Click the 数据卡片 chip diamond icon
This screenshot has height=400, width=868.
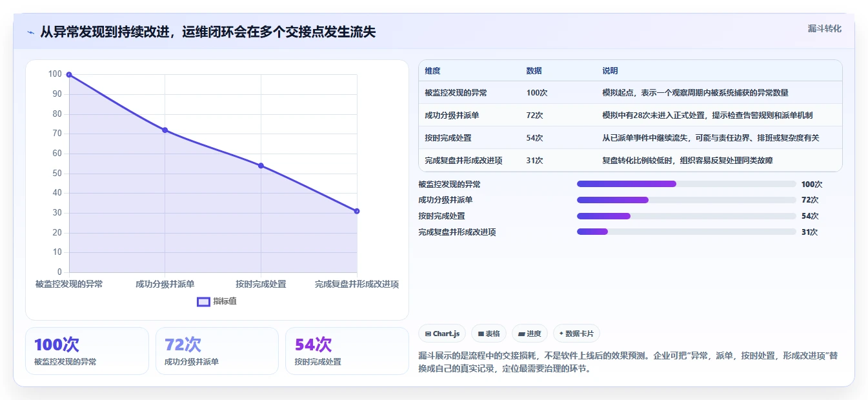[561, 334]
